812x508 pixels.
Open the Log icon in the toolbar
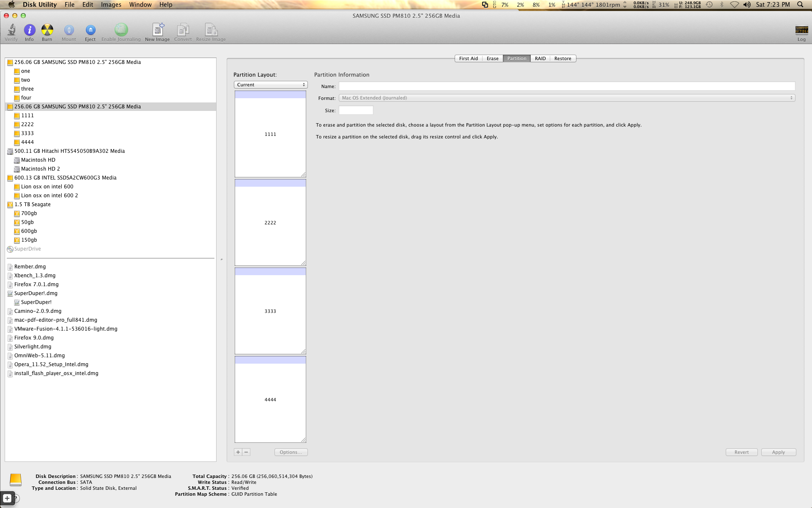pyautogui.click(x=801, y=30)
